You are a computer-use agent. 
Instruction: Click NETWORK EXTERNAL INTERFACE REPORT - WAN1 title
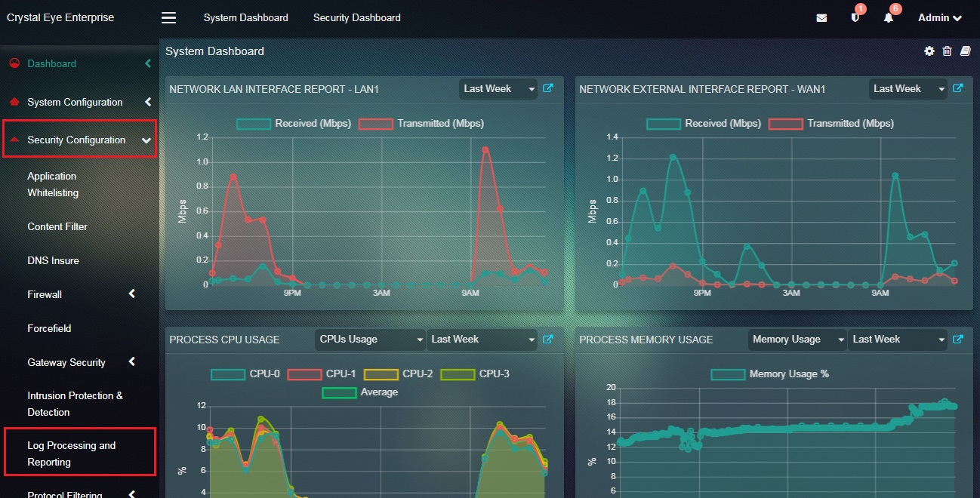702,89
